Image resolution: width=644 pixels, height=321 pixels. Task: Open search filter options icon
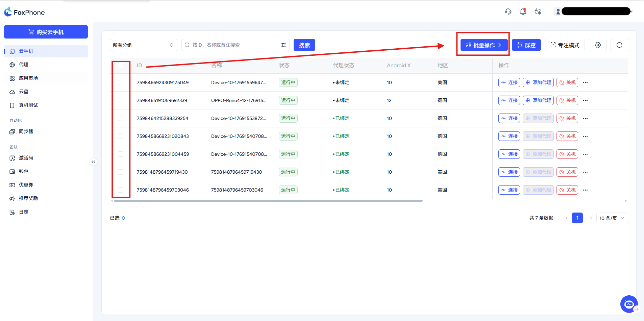click(x=284, y=45)
